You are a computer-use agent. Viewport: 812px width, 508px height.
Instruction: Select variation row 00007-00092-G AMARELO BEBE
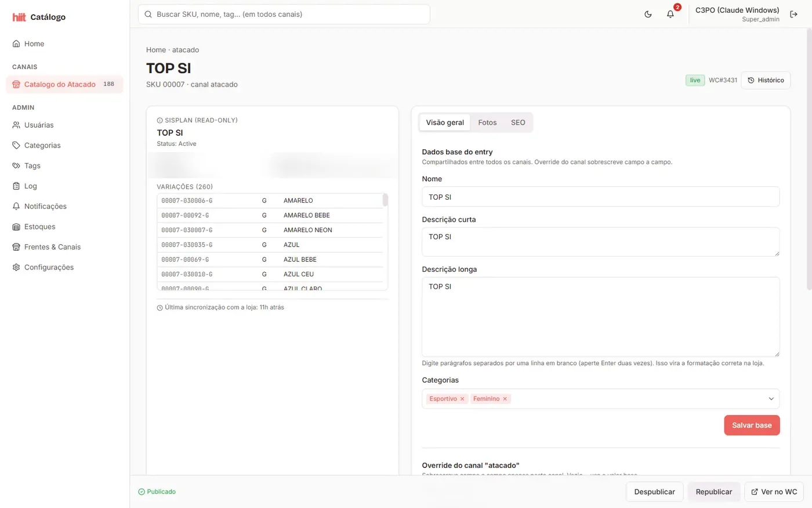click(x=270, y=215)
